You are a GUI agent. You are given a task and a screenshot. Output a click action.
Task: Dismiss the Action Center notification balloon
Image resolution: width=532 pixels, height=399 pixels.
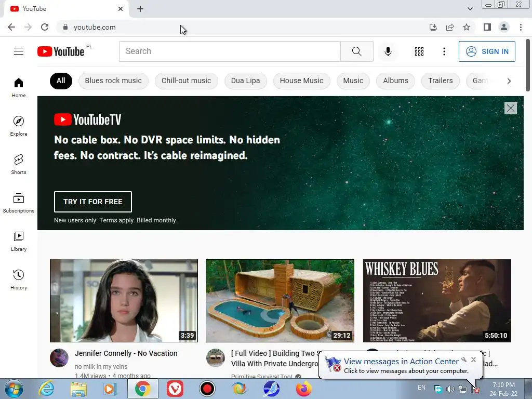pos(473,360)
